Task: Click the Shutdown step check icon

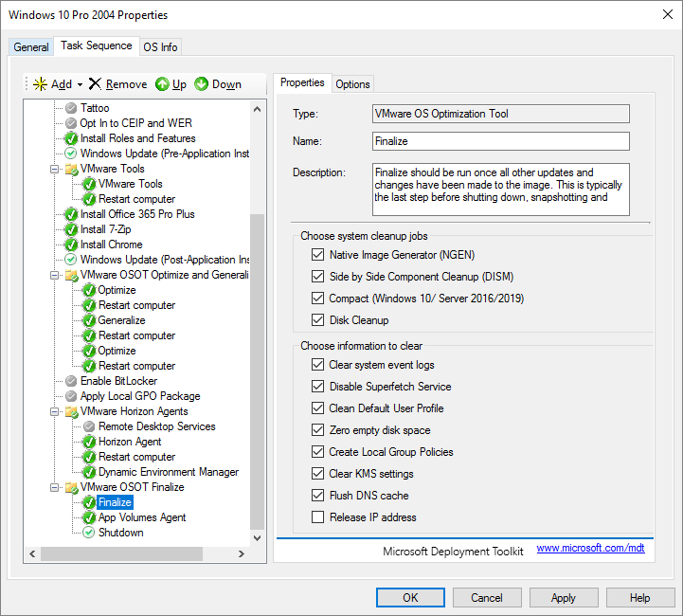Action: pyautogui.click(x=89, y=533)
